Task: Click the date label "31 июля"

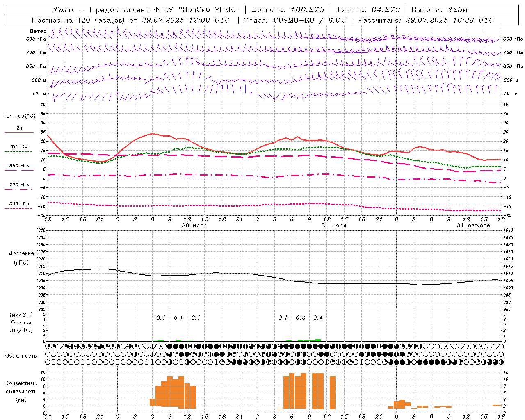Action: tap(334, 226)
